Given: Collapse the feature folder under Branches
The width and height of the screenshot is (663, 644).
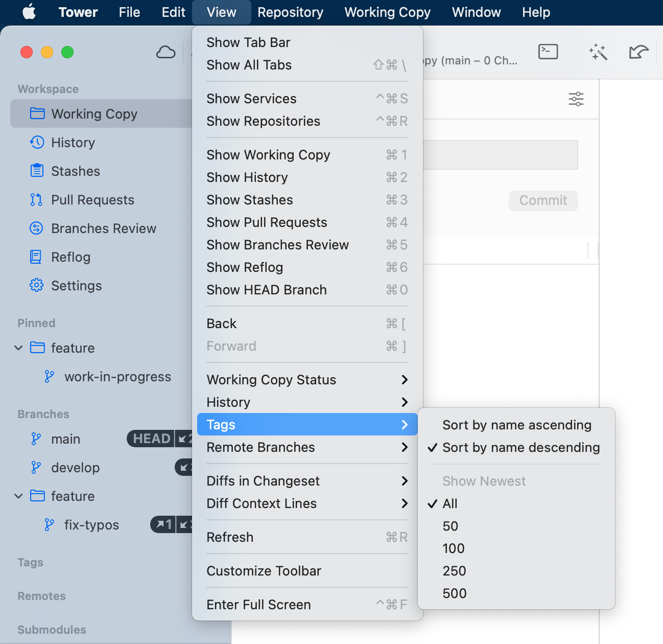Looking at the screenshot, I should [x=19, y=496].
